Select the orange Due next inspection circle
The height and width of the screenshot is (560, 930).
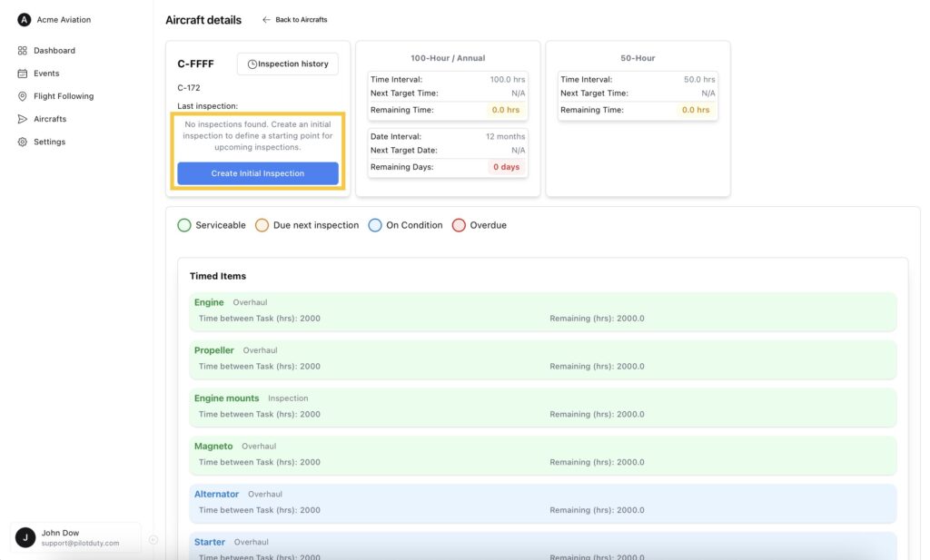262,225
